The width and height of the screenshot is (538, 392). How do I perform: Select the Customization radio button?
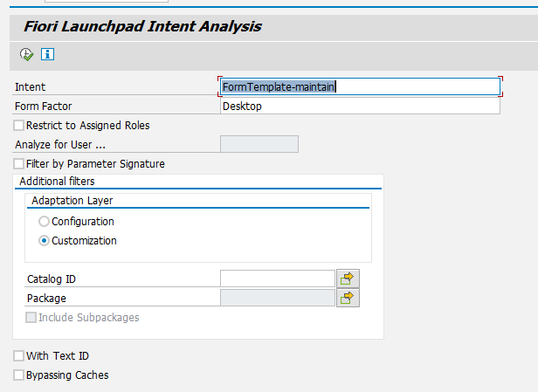(44, 241)
